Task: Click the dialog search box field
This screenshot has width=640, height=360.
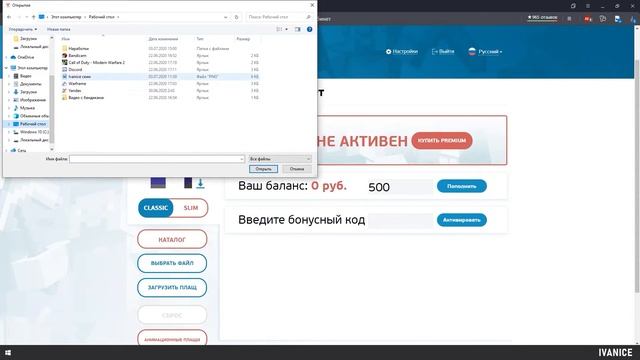Action: [279, 17]
